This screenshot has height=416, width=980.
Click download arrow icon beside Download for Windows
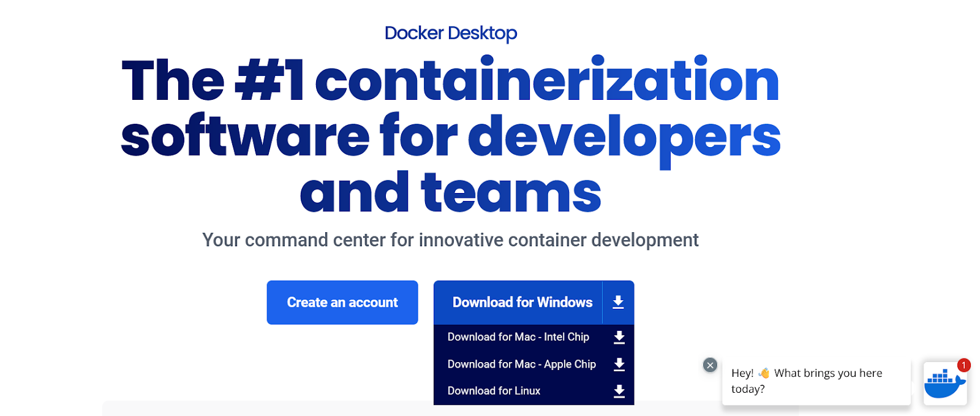(x=619, y=303)
